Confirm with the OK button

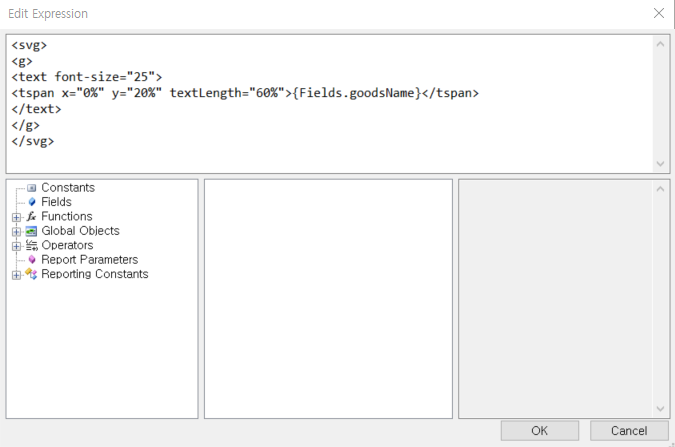pyautogui.click(x=539, y=431)
